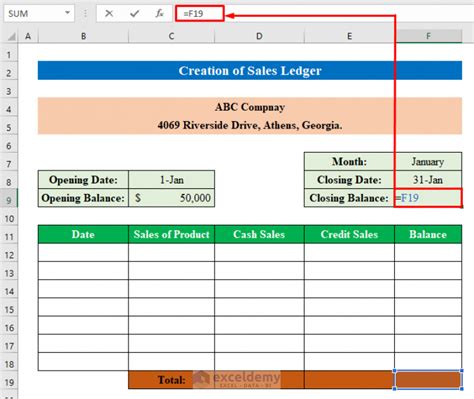
Task: Select the 'January' month cell
Action: 428,162
